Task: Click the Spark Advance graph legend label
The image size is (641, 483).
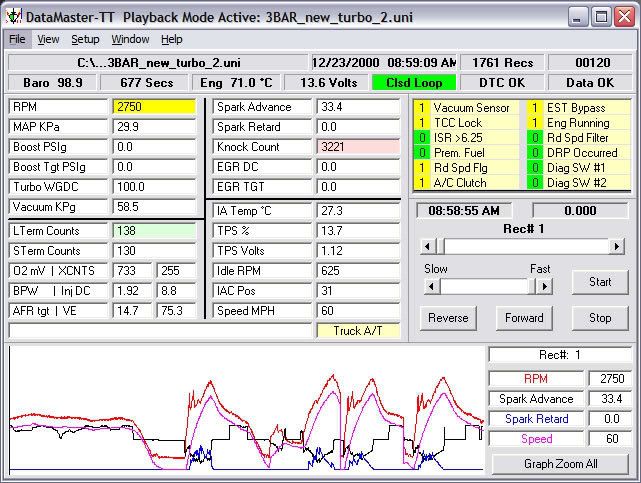Action: click(536, 399)
